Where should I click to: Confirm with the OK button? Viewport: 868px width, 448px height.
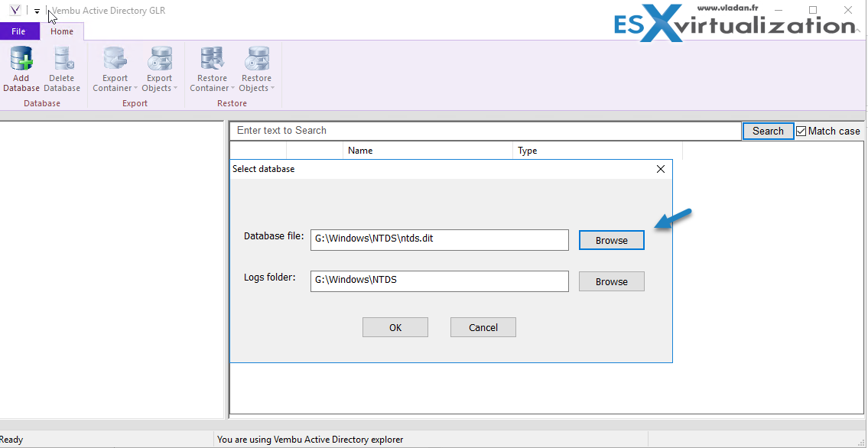(395, 327)
